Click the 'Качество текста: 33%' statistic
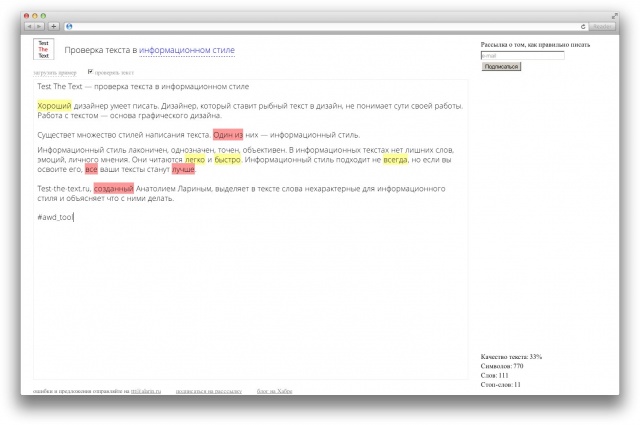The width and height of the screenshot is (640, 425). pos(511,357)
